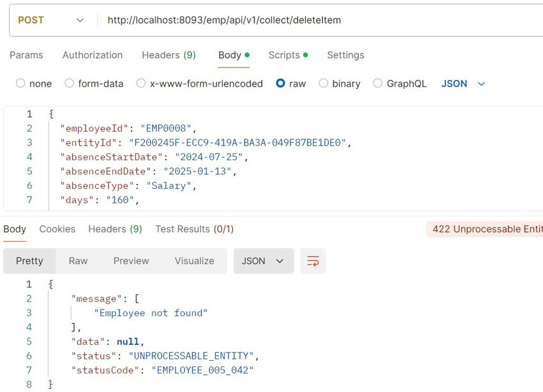
Task: Click the request URL input field
Action: pos(256,20)
